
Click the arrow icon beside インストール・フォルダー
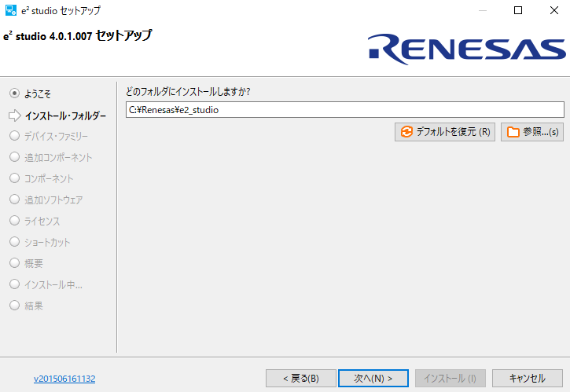pyautogui.click(x=14, y=115)
